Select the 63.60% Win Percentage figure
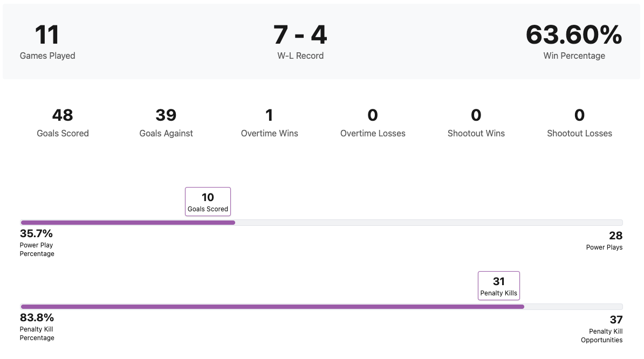Screen dimensions: 644x359 [574, 35]
